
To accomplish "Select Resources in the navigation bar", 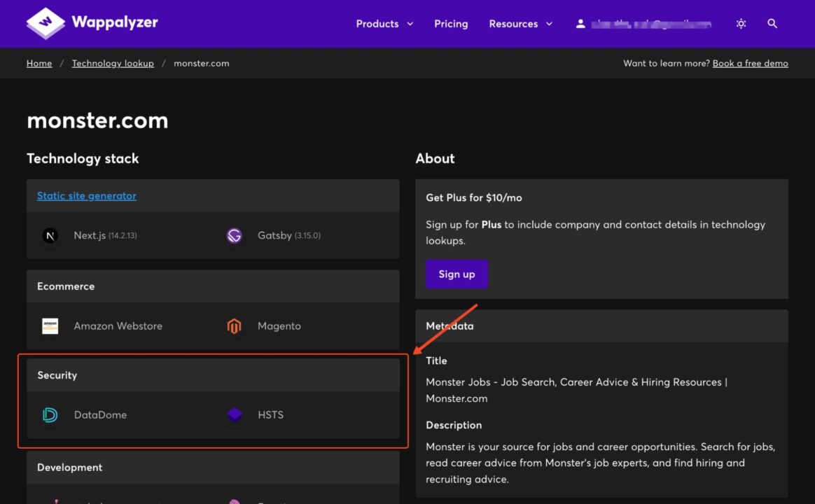I will point(513,23).
